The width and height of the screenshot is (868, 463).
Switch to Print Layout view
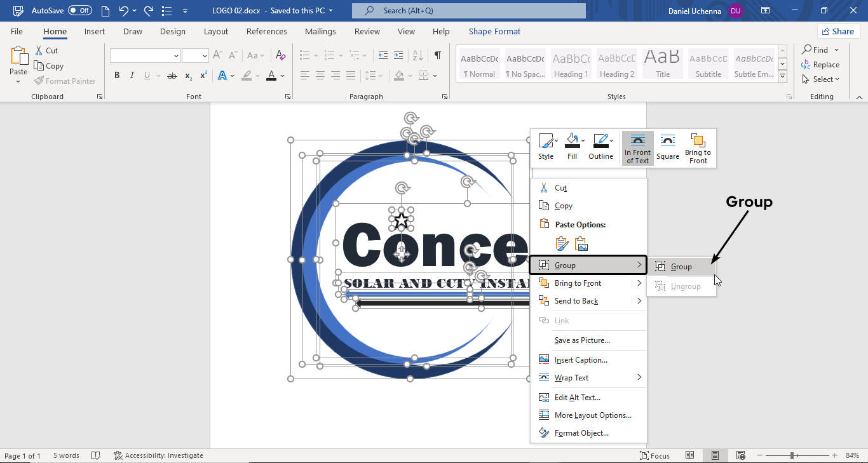point(715,455)
